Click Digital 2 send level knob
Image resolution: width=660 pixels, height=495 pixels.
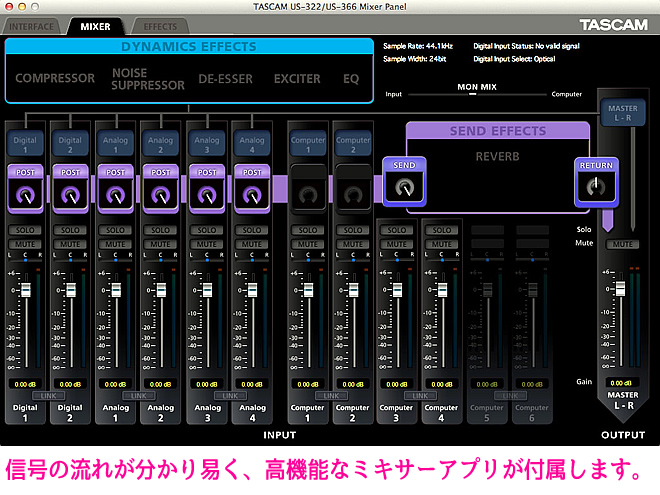[x=70, y=195]
